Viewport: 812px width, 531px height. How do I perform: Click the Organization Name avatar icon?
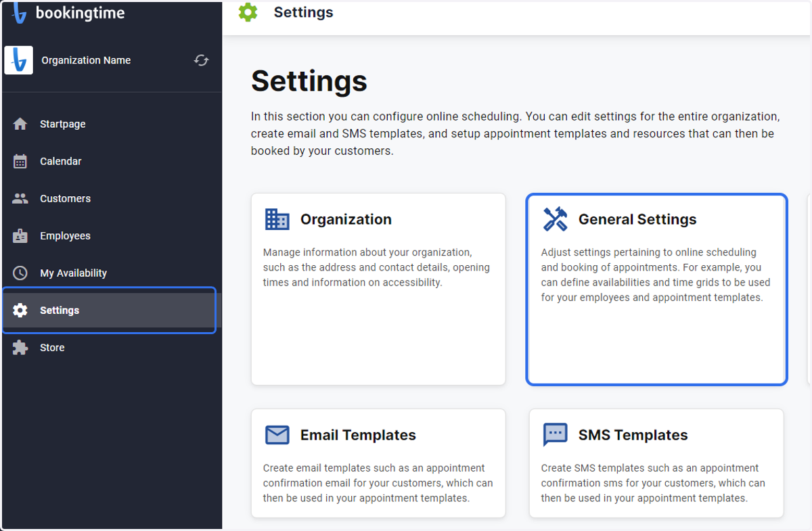click(x=18, y=60)
